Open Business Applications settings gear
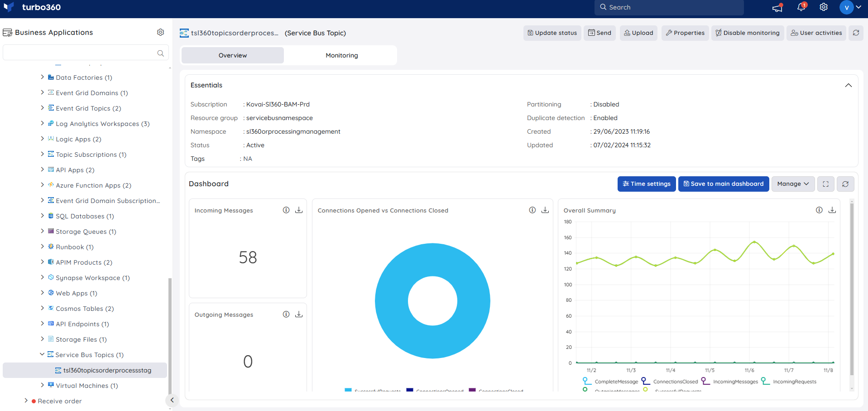 point(160,32)
